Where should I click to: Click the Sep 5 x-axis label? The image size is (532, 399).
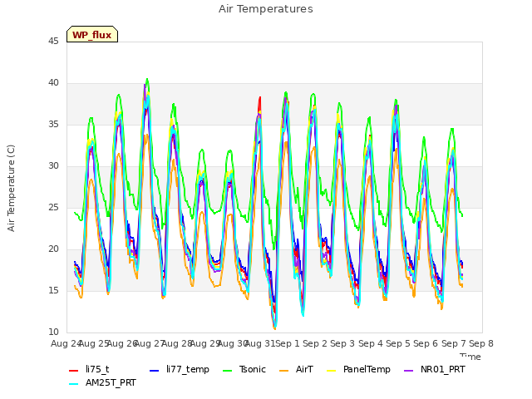398,343
